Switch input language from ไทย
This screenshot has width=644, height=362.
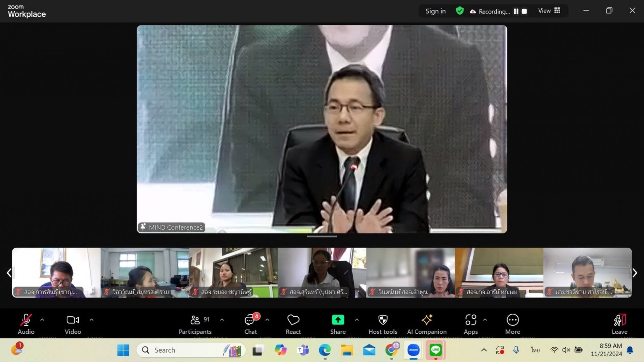pos(535,350)
